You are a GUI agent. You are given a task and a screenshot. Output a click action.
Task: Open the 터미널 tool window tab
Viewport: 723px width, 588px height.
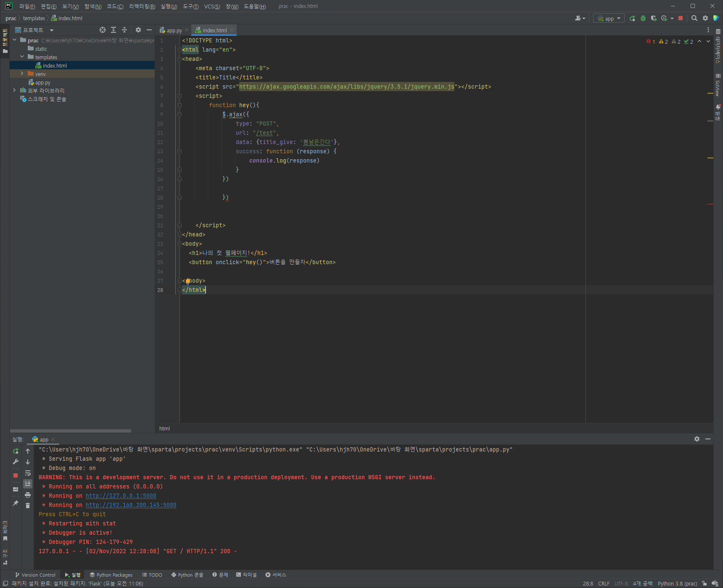pyautogui.click(x=246, y=575)
